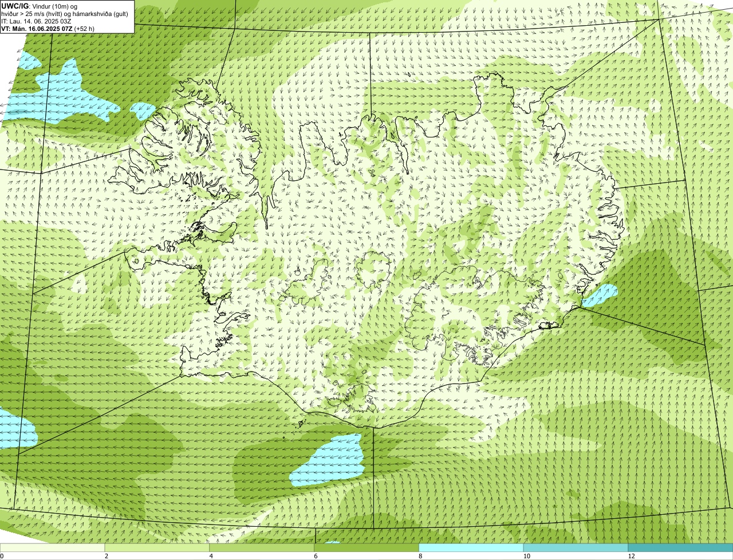Click the legend label "0"
733x560 pixels.
pos(2,556)
